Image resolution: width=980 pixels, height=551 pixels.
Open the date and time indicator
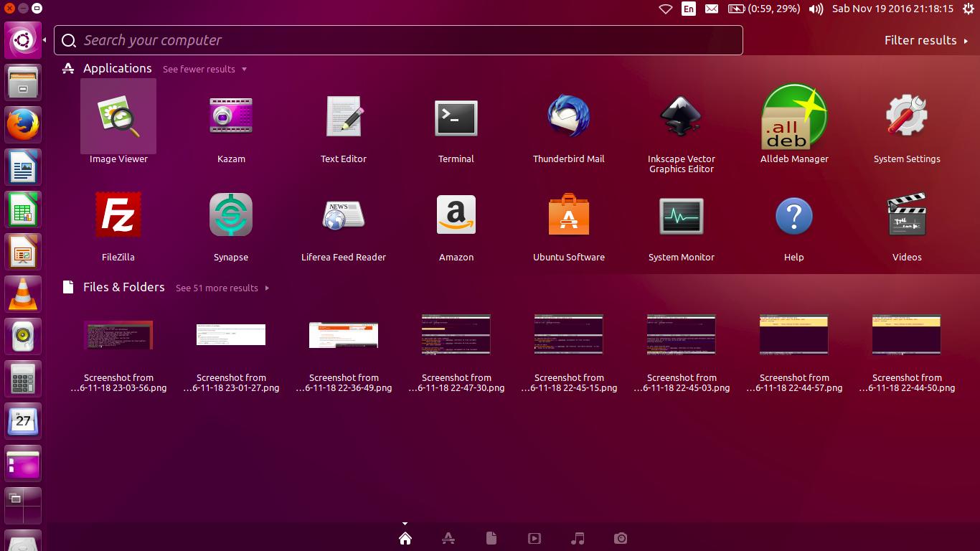tap(892, 9)
